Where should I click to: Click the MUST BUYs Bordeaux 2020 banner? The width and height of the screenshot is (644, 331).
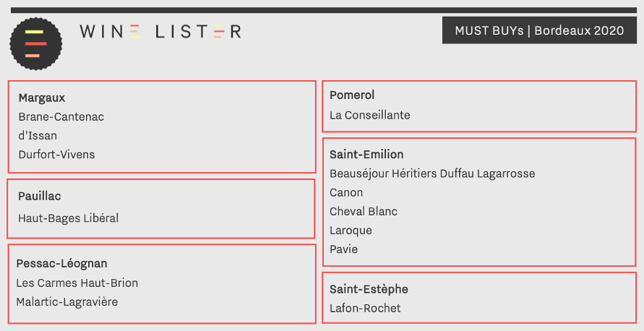(539, 30)
